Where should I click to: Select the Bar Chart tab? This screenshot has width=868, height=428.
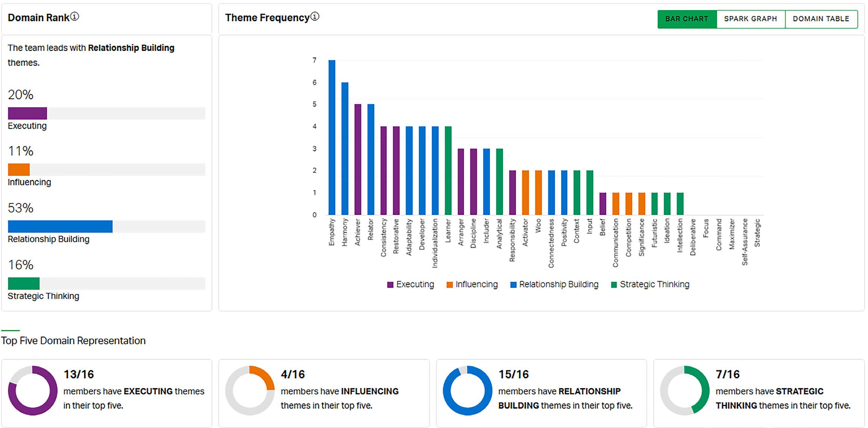pyautogui.click(x=687, y=19)
